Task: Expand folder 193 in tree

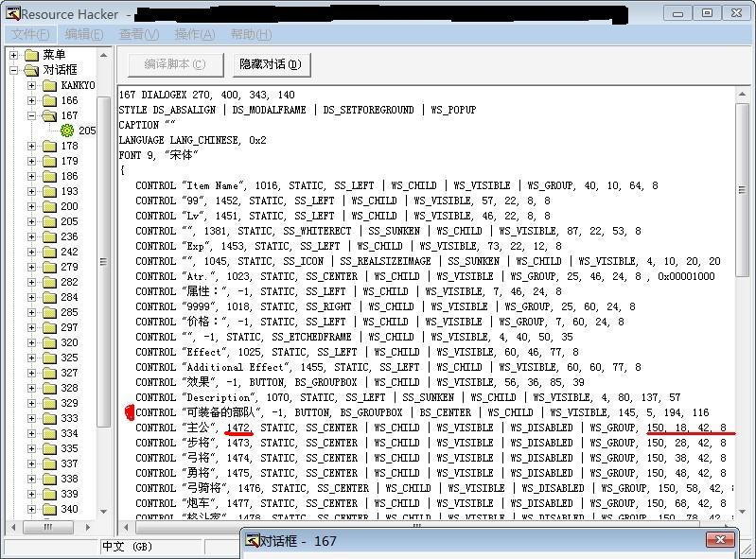Action: (32, 191)
